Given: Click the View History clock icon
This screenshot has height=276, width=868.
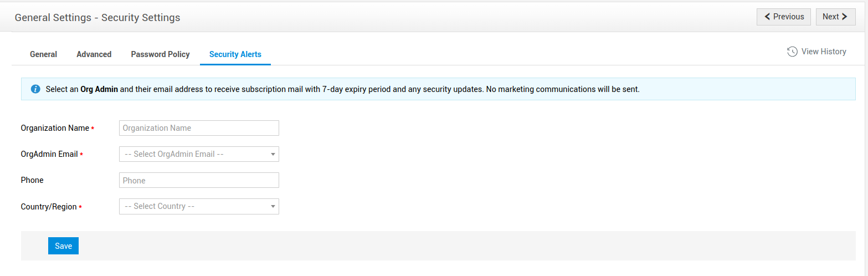Looking at the screenshot, I should pyautogui.click(x=792, y=52).
